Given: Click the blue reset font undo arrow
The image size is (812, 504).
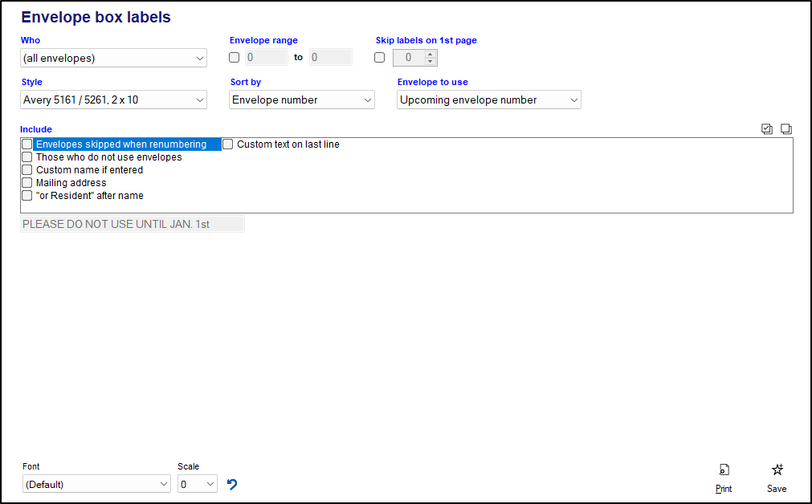Looking at the screenshot, I should click(232, 484).
